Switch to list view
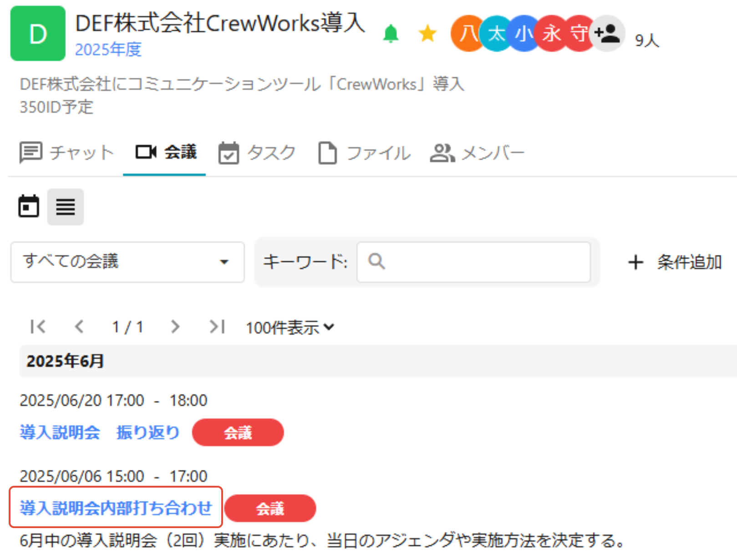This screenshot has height=560, width=737. pos(66,207)
